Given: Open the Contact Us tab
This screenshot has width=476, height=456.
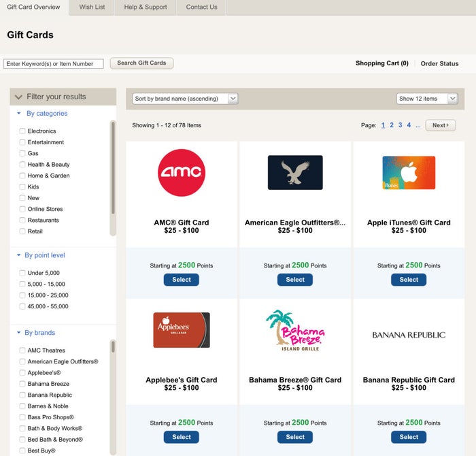Looking at the screenshot, I should [x=201, y=7].
